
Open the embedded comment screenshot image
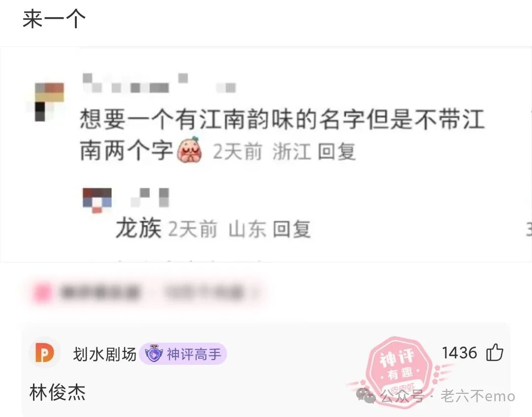pyautogui.click(x=266, y=154)
